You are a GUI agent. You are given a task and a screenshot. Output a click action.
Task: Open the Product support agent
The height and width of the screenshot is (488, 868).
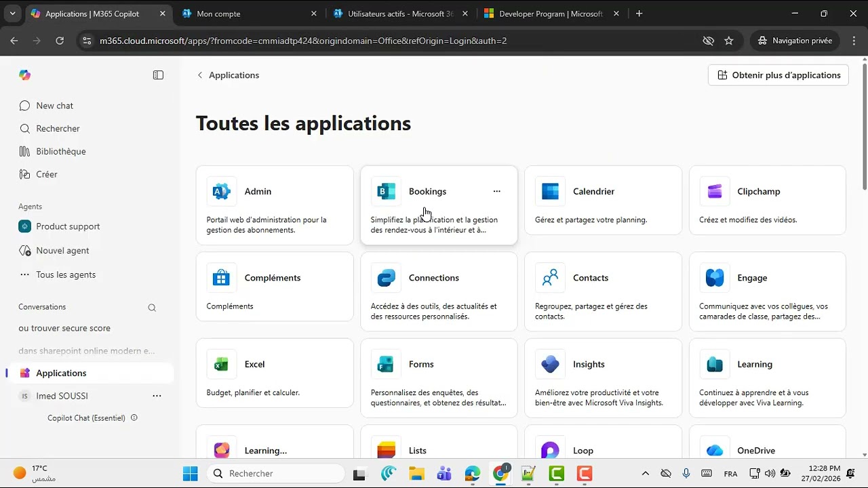90,226
